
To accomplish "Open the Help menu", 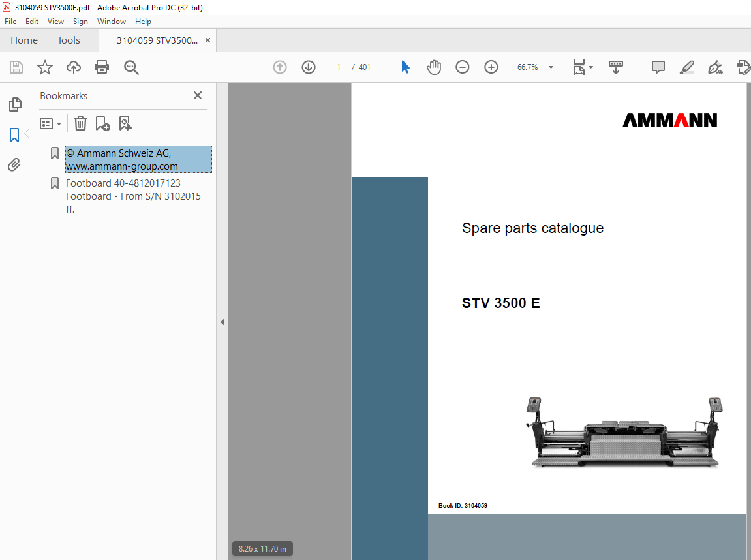I will pyautogui.click(x=143, y=21).
